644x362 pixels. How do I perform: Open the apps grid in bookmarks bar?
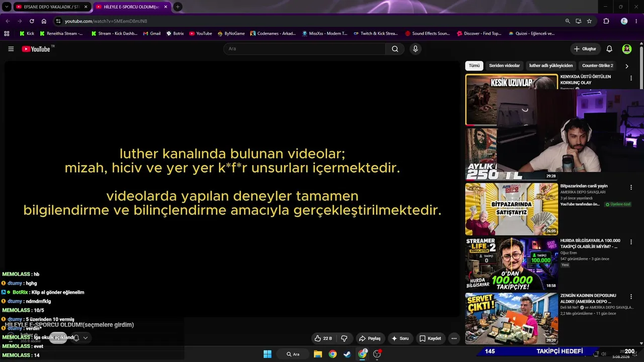7,34
